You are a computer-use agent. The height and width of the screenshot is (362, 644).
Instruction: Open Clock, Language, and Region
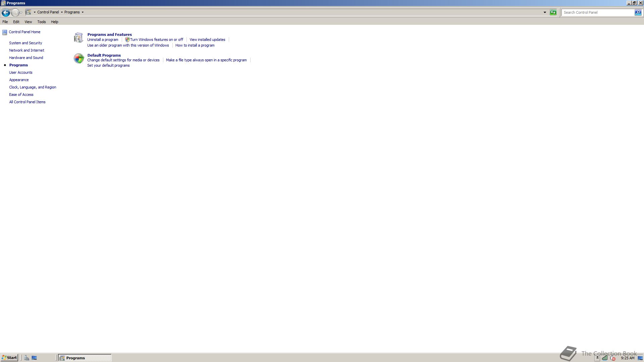(33, 87)
